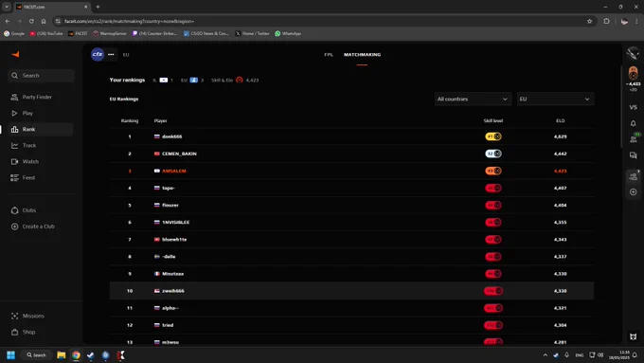
Task: Open player -delle profile
Action: pos(169,257)
